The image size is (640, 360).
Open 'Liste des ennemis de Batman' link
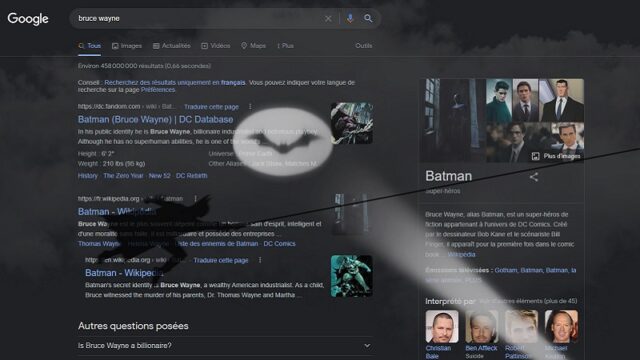pyautogui.click(x=217, y=244)
